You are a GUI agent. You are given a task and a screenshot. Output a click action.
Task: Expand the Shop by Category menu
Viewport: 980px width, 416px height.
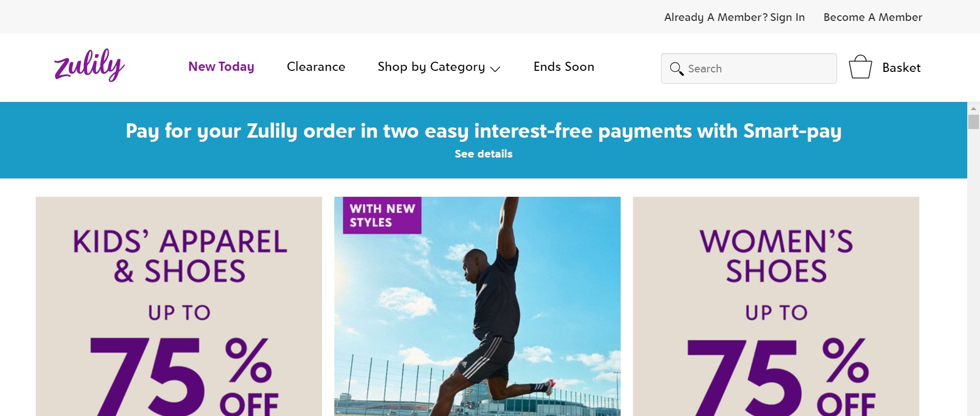point(438,67)
